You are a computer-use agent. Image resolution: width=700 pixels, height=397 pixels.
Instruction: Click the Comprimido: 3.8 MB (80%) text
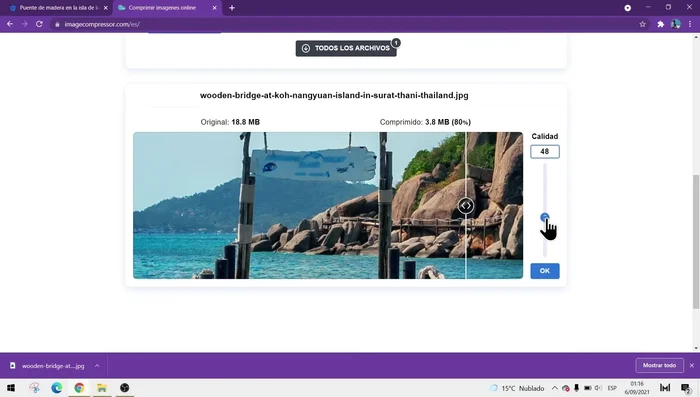(x=425, y=122)
